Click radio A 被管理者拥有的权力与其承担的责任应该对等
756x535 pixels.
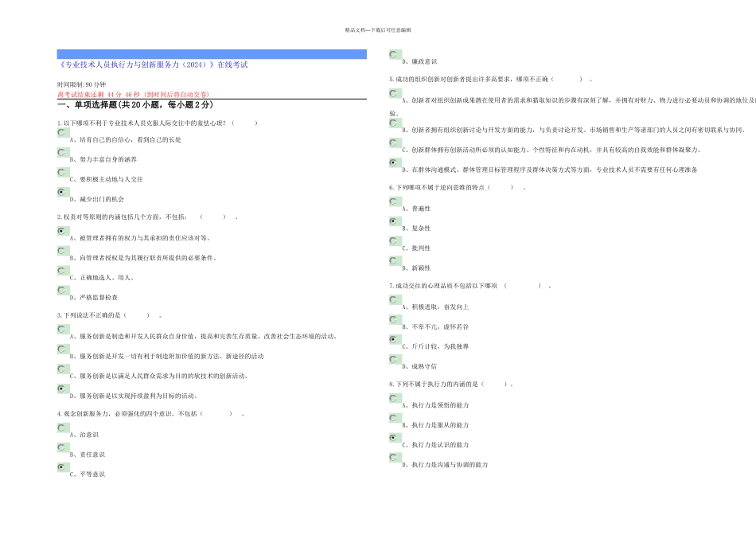61,231
